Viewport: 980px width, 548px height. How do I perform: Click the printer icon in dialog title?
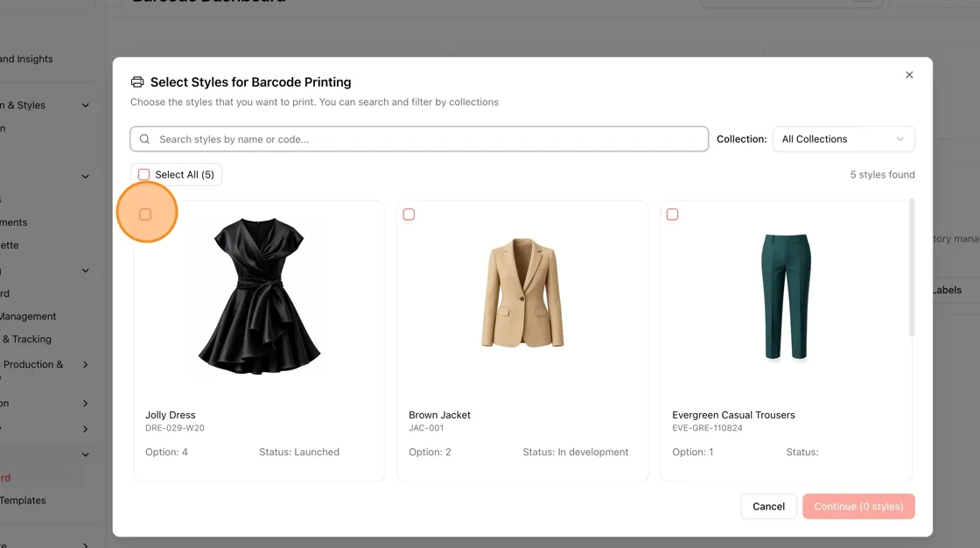click(137, 82)
